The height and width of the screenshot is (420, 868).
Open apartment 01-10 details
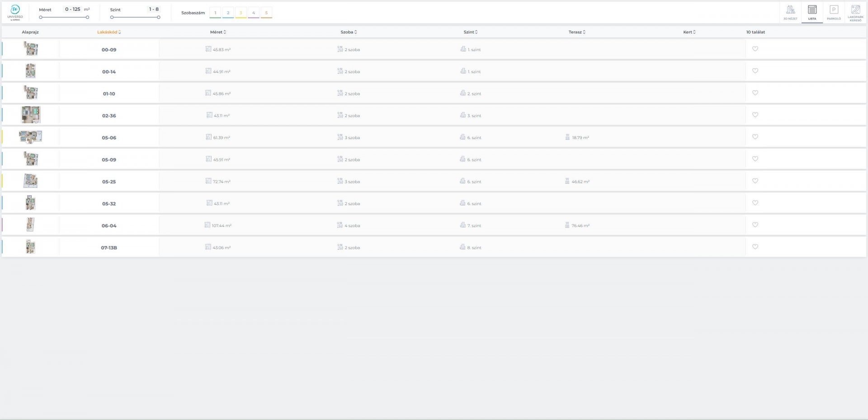[x=109, y=93]
